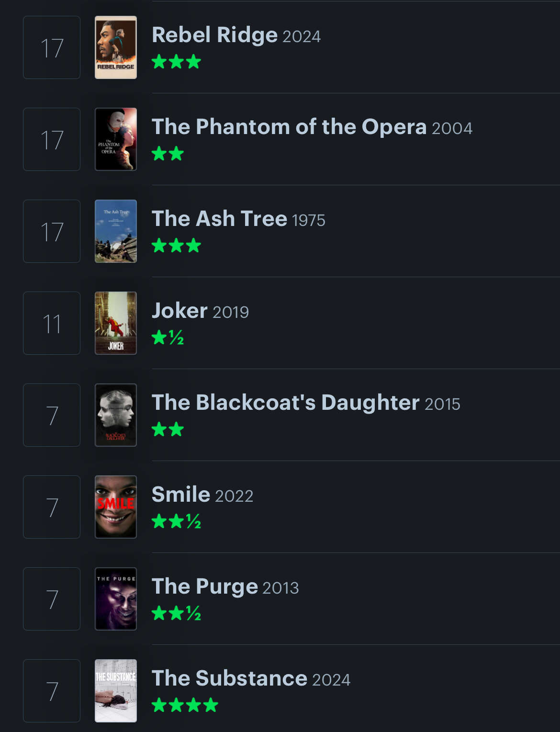Open The Purge title link

pos(204,586)
